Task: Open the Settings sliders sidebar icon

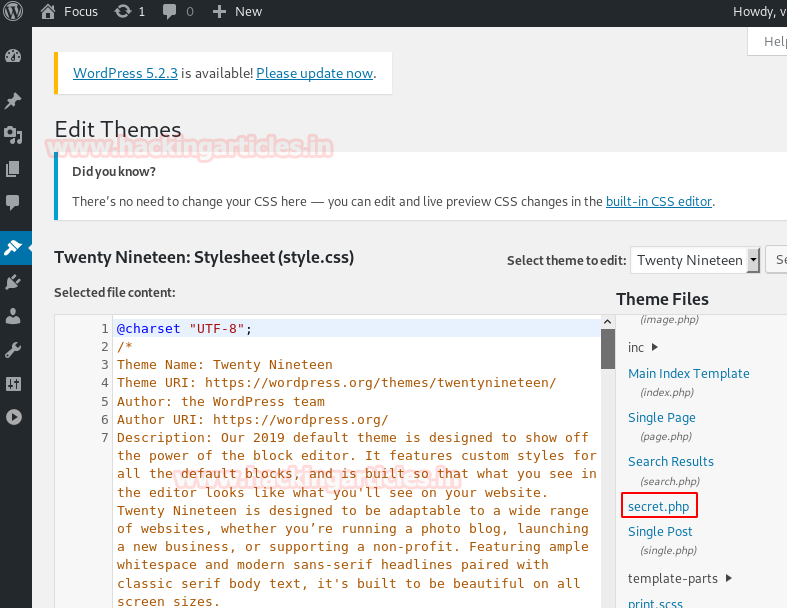Action: point(13,384)
